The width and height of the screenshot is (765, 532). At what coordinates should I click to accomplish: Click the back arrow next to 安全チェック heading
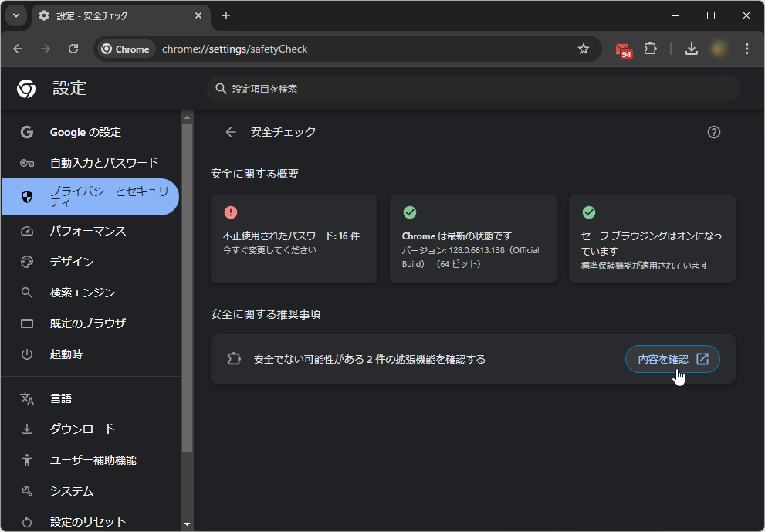(x=230, y=131)
